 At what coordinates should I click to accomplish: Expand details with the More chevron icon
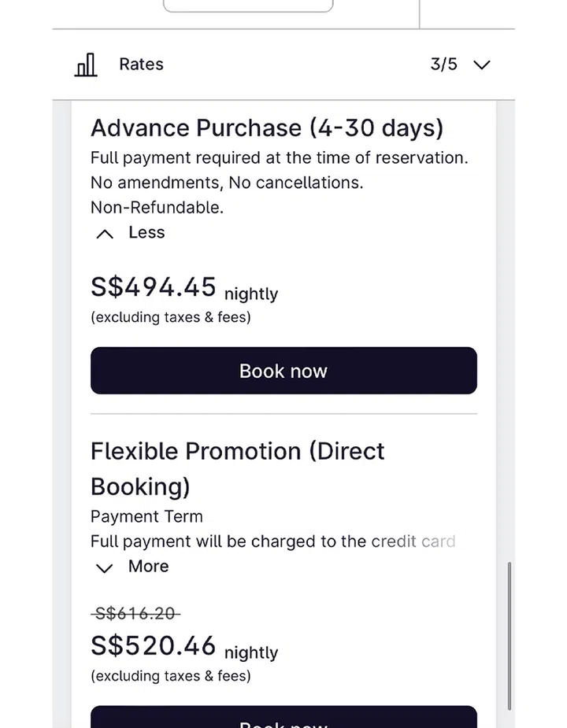(105, 567)
